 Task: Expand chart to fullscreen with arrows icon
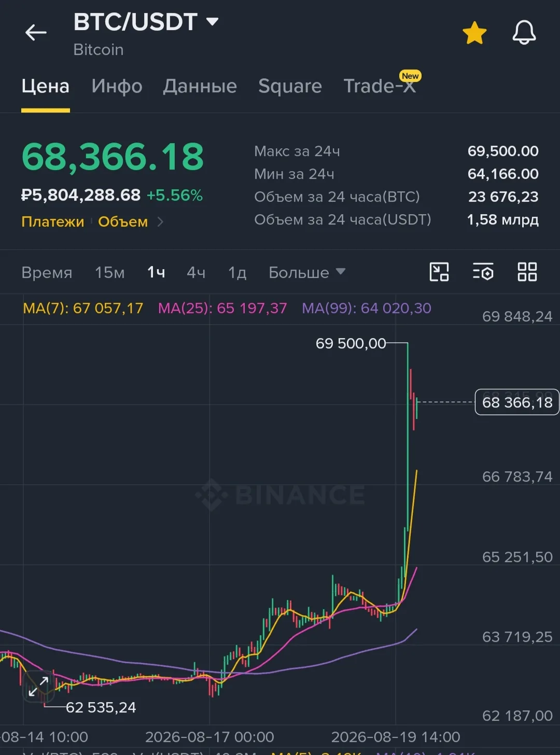pos(38,687)
